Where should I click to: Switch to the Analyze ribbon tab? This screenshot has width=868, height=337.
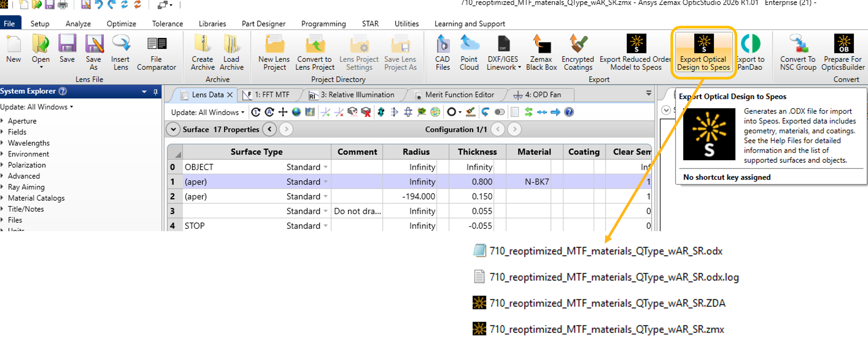(78, 24)
